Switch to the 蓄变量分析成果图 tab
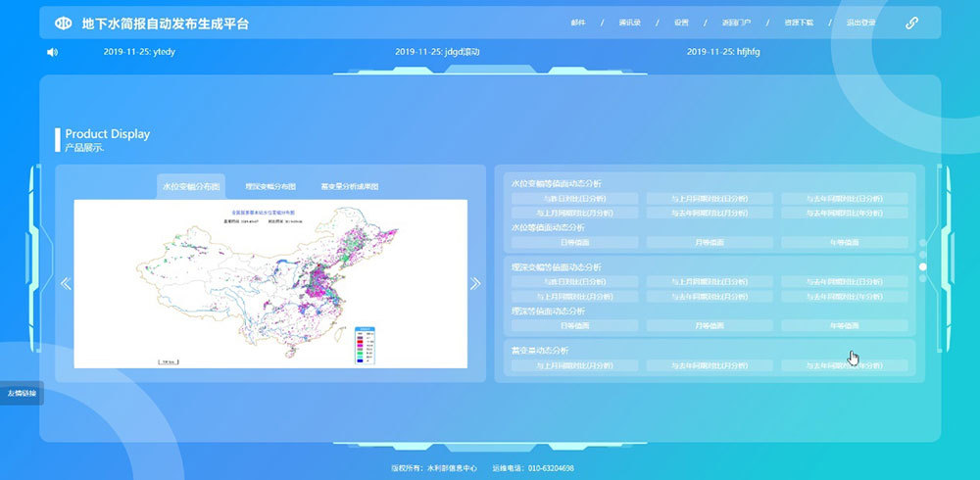Screen dimensions: 980x480 [x=350, y=186]
